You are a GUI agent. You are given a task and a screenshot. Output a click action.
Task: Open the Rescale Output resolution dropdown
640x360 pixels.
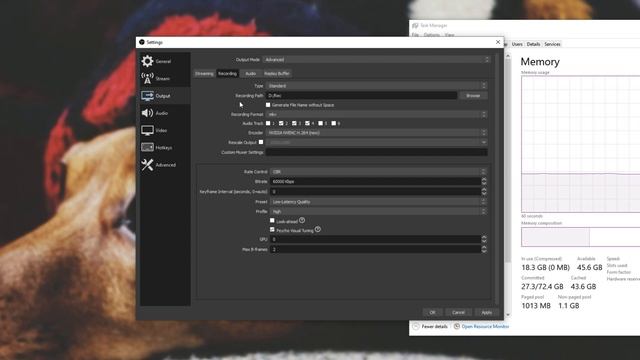pyautogui.click(x=376, y=142)
